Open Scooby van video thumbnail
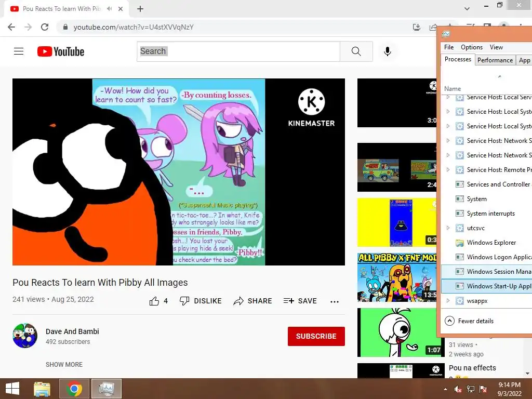The height and width of the screenshot is (399, 532). [397, 167]
